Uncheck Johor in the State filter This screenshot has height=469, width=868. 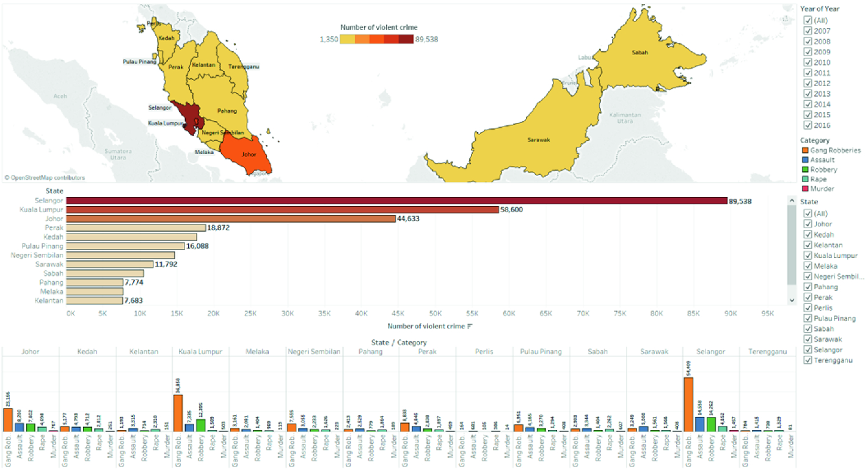(808, 224)
